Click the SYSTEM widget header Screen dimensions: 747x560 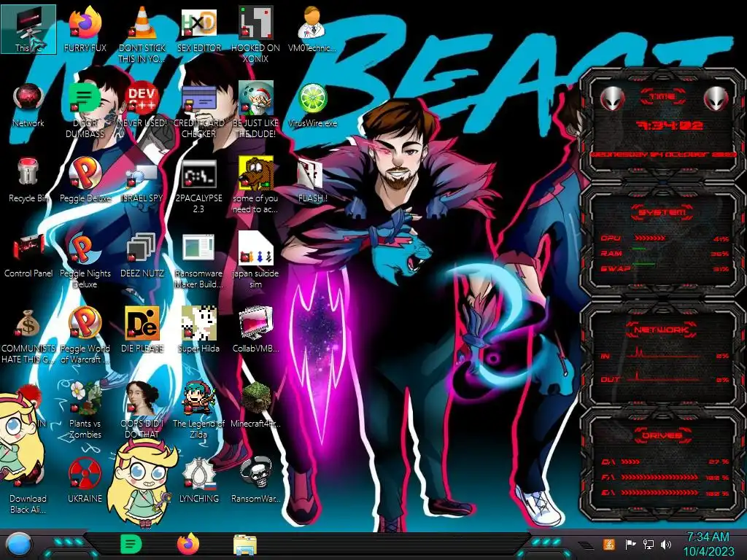point(662,212)
